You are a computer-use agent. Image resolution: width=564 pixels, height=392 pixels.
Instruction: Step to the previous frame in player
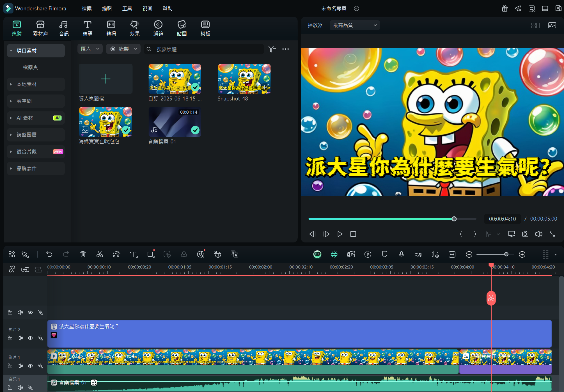(313, 234)
